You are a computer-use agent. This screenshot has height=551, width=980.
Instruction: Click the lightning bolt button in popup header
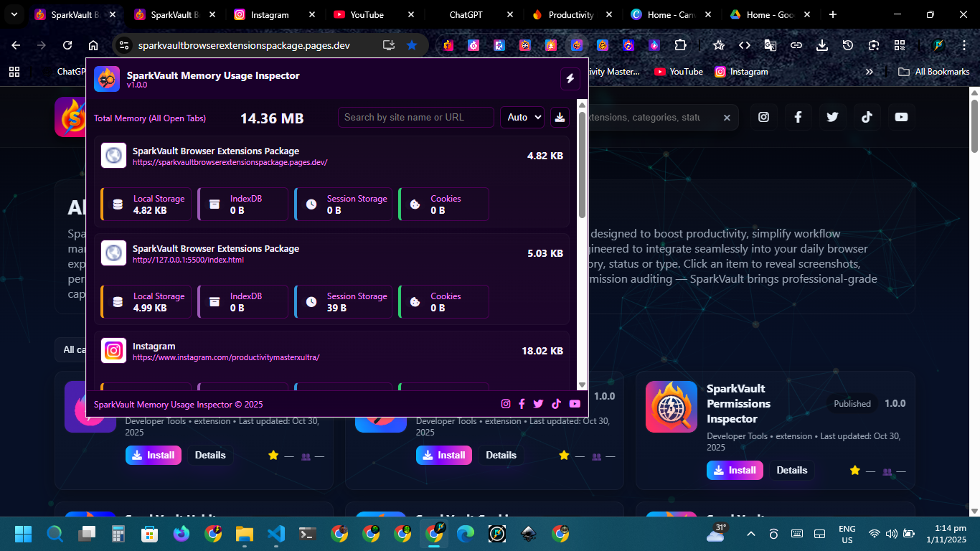(x=570, y=79)
